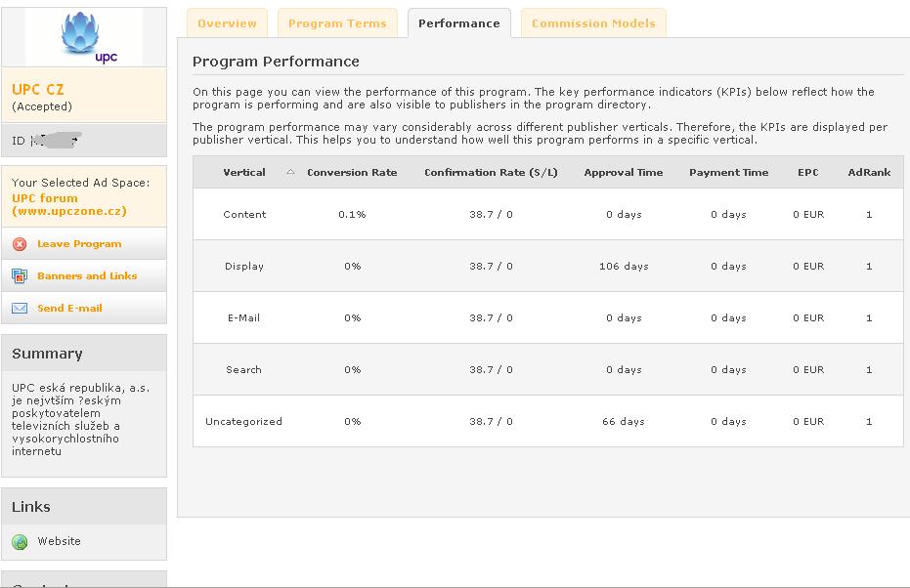Screen dimensions: 910x588
Task: Click the UPC logo image
Action: [84, 37]
